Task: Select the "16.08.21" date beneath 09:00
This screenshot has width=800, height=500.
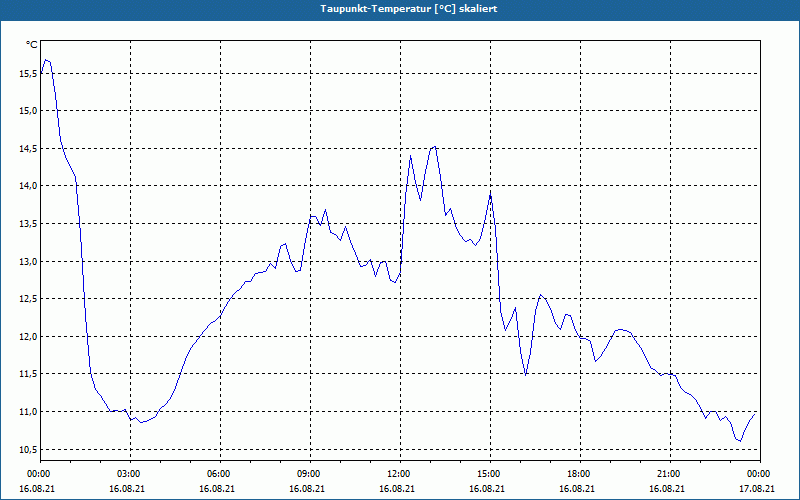Action: point(308,488)
